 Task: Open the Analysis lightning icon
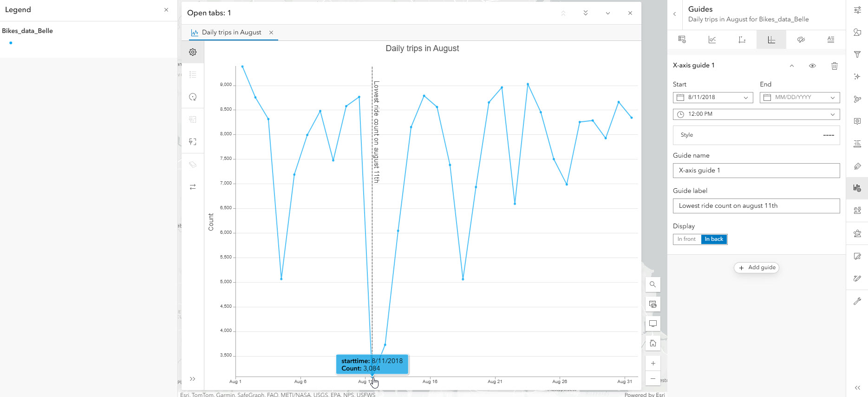point(857,211)
